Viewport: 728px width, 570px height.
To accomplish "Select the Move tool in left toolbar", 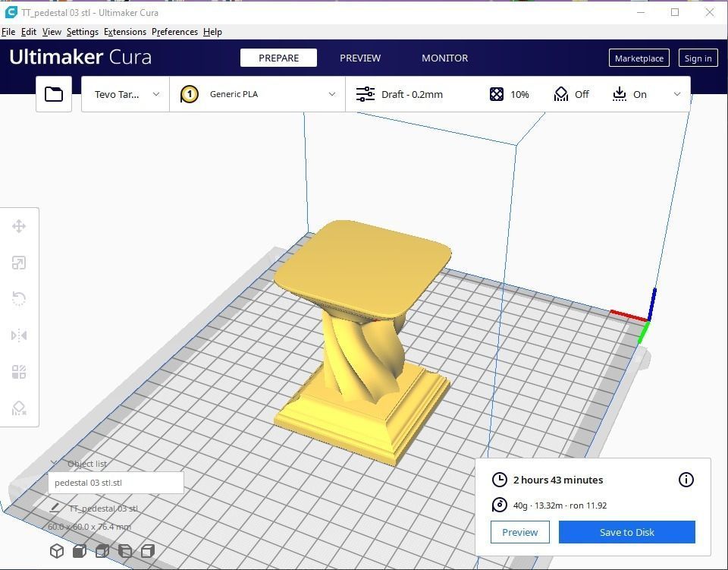I will (18, 226).
